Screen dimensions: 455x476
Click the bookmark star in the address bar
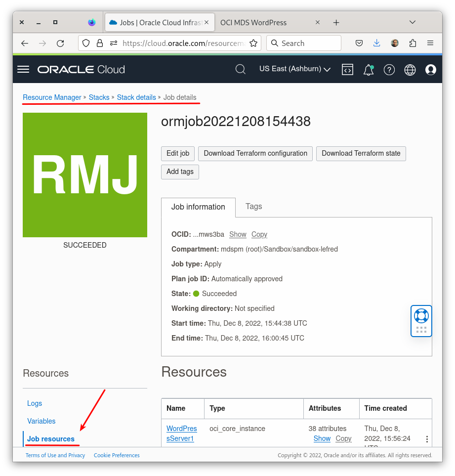pyautogui.click(x=253, y=43)
